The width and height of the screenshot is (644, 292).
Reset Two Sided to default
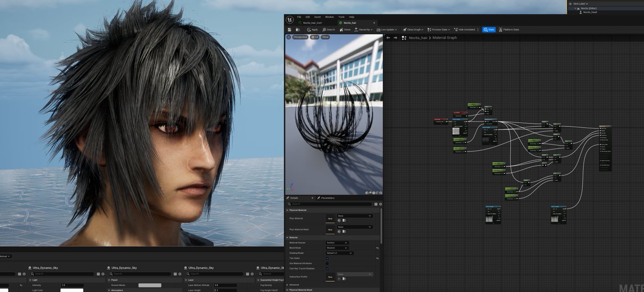coord(377,258)
